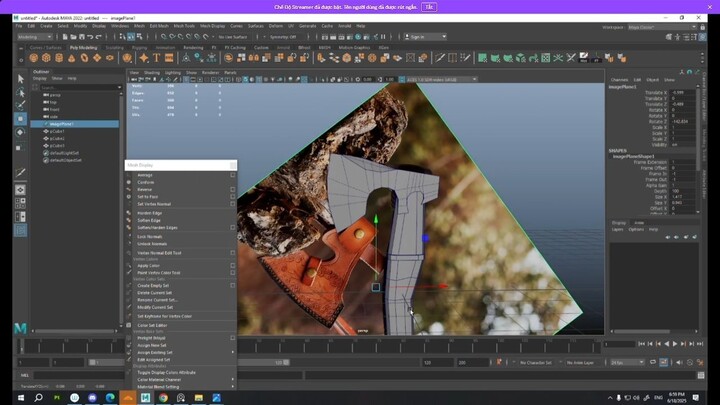720x405 pixels.
Task: Click the Save scene icon
Action: click(82, 37)
